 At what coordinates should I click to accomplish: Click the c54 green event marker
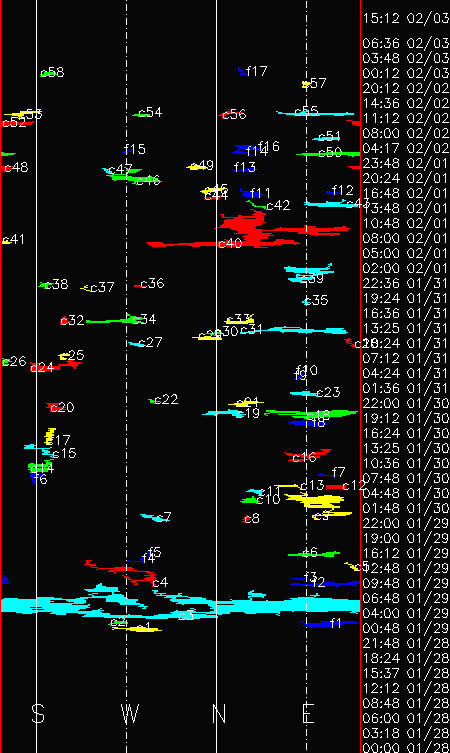(x=136, y=115)
